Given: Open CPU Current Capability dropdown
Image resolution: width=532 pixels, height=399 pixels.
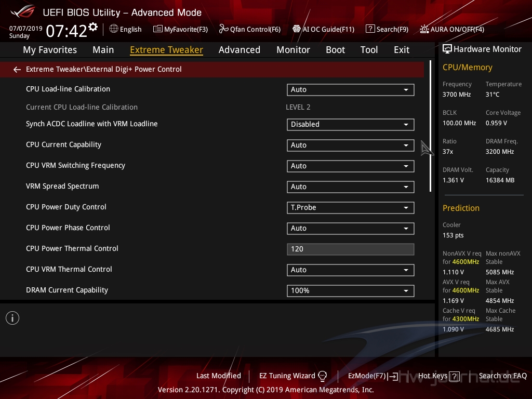Looking at the screenshot, I should click(351, 145).
